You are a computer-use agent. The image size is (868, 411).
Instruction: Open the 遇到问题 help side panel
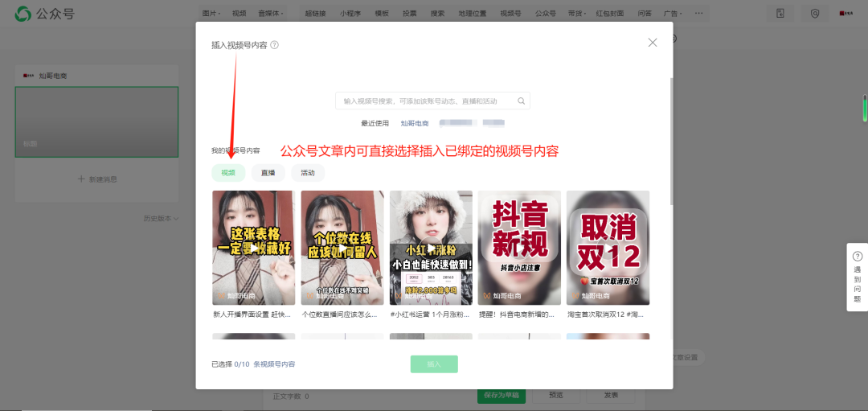pyautogui.click(x=858, y=277)
